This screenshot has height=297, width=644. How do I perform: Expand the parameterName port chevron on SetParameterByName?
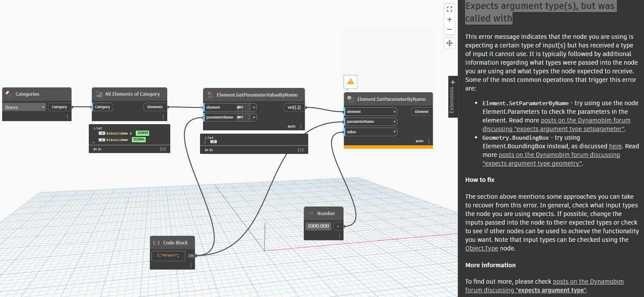point(394,122)
